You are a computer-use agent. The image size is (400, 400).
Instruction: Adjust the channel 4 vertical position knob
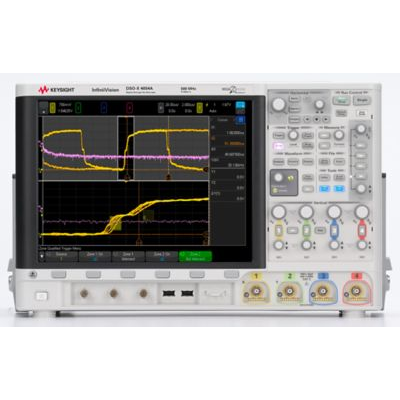(362, 245)
